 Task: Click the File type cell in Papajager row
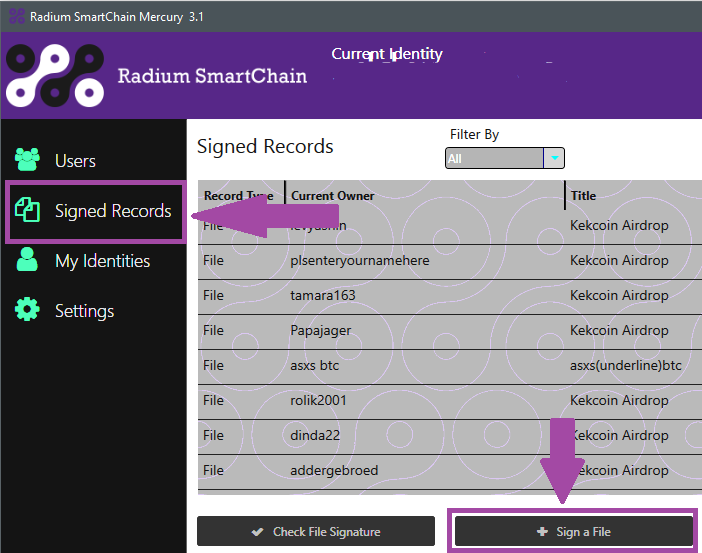213,330
